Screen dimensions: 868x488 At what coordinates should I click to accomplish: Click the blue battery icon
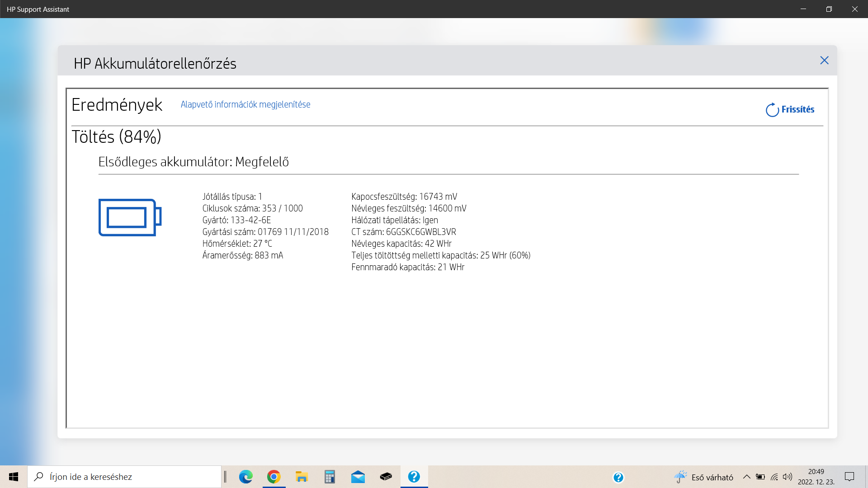click(130, 217)
